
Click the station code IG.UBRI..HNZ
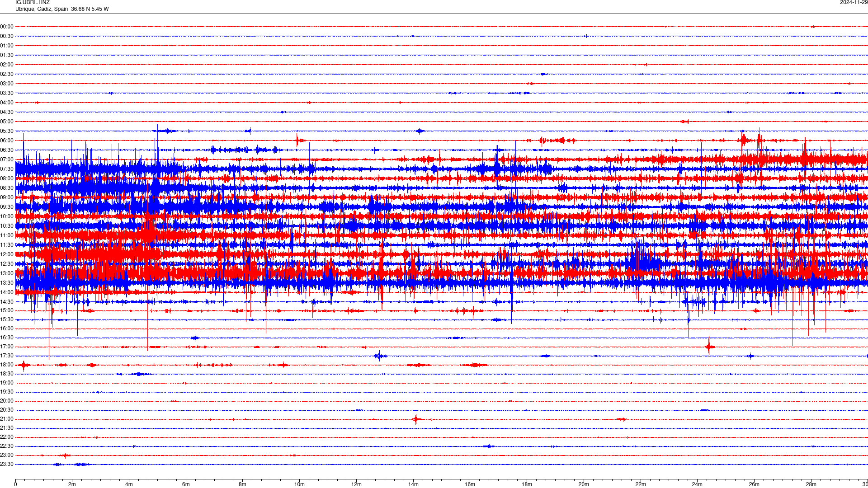[x=33, y=2]
